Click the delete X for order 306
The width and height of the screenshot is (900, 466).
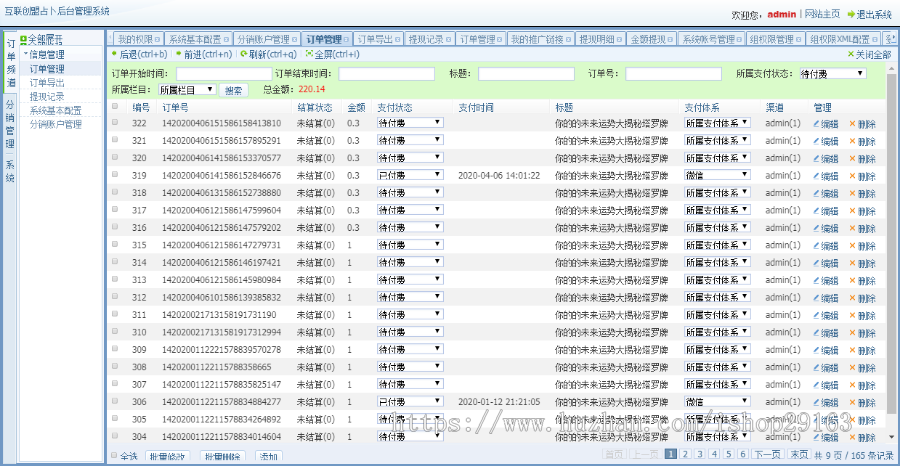click(x=852, y=402)
